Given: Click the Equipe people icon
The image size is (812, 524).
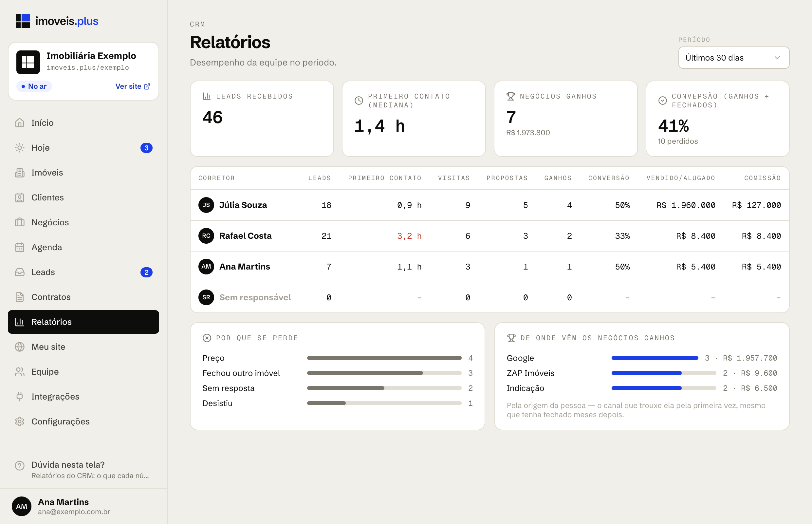Looking at the screenshot, I should click(20, 372).
